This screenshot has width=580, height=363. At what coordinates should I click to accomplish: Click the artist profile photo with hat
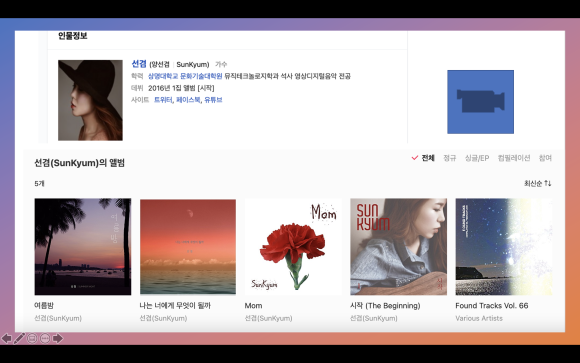coord(90,100)
